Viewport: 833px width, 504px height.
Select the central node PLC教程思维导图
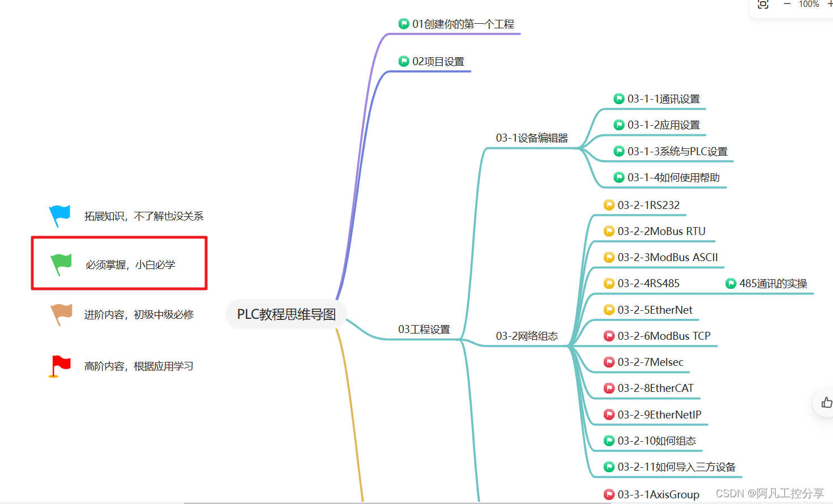tap(286, 314)
